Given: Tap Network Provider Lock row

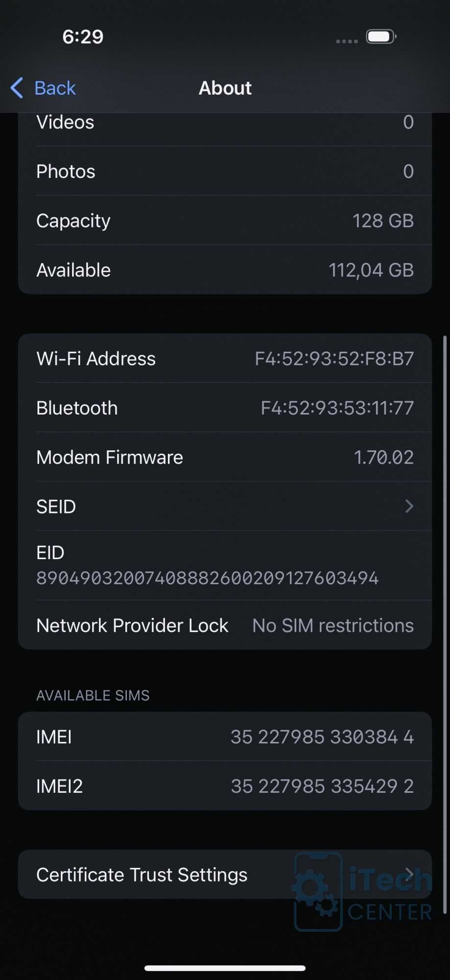Looking at the screenshot, I should tap(225, 625).
